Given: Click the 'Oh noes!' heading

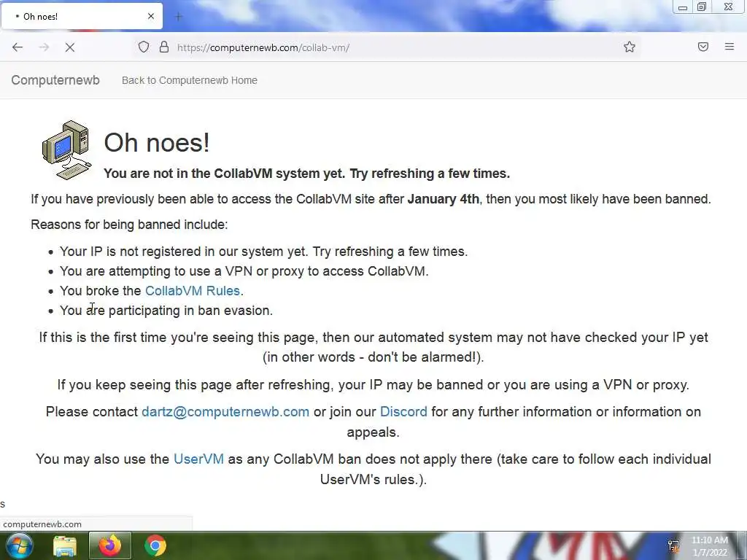Looking at the screenshot, I should 157,142.
